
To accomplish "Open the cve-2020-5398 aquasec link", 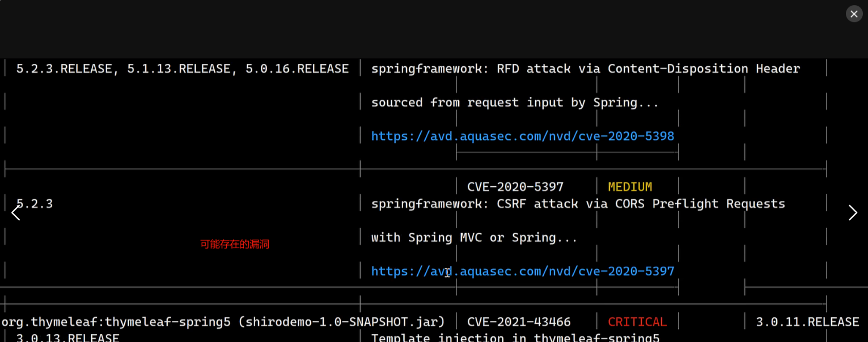I will [x=523, y=136].
